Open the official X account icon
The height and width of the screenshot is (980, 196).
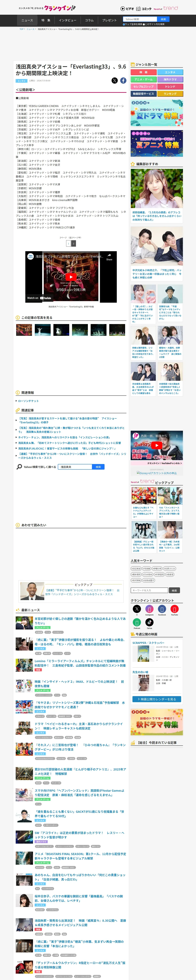(137, 609)
